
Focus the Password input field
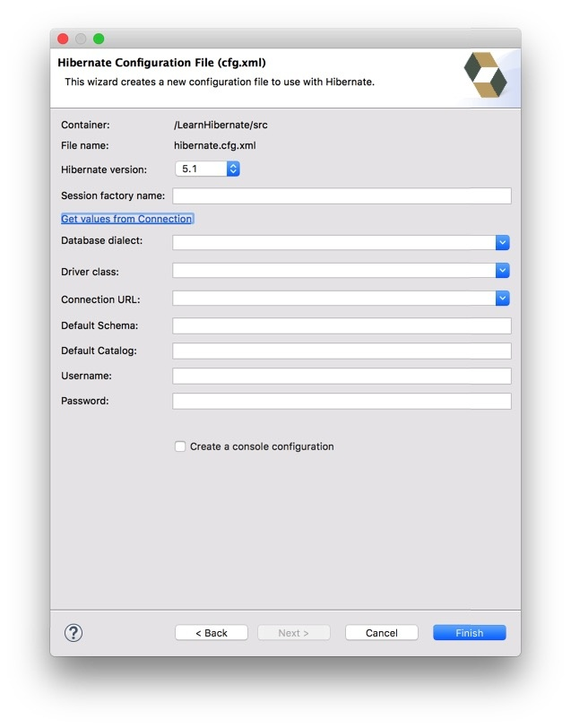tap(342, 401)
